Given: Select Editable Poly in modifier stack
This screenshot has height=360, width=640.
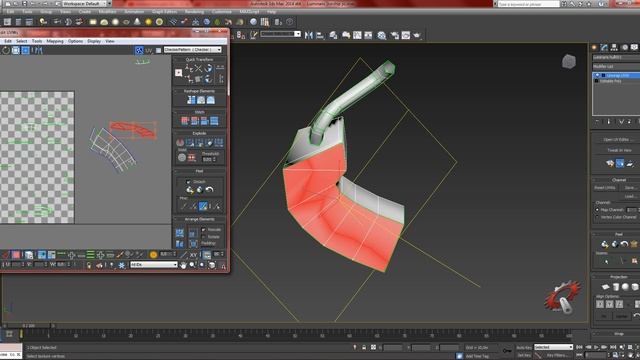Looking at the screenshot, I should pyautogui.click(x=611, y=81).
